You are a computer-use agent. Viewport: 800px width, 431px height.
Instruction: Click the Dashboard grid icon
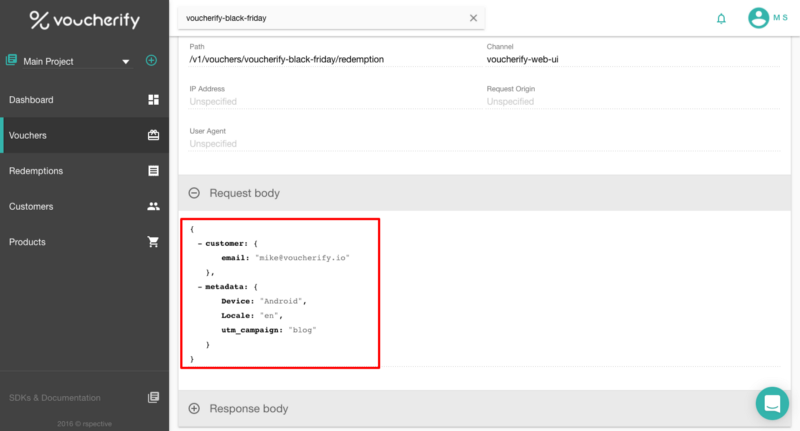(153, 99)
